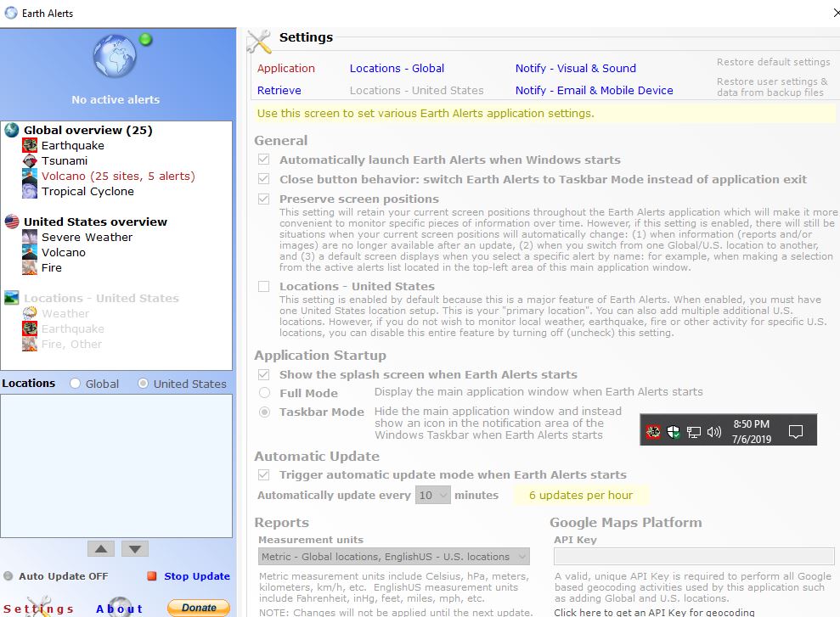
Task: Click the Donate button
Action: (199, 608)
